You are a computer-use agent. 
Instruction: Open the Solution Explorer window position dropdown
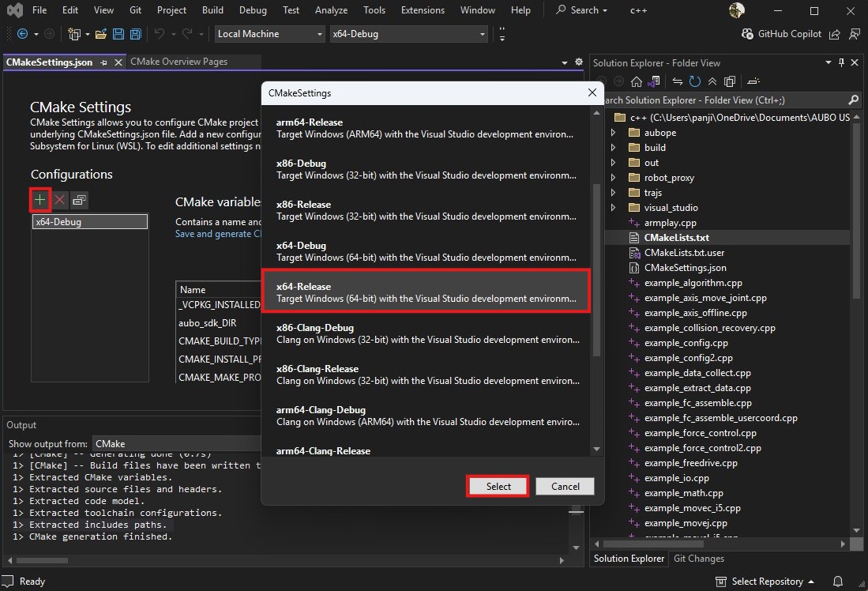[x=829, y=62]
